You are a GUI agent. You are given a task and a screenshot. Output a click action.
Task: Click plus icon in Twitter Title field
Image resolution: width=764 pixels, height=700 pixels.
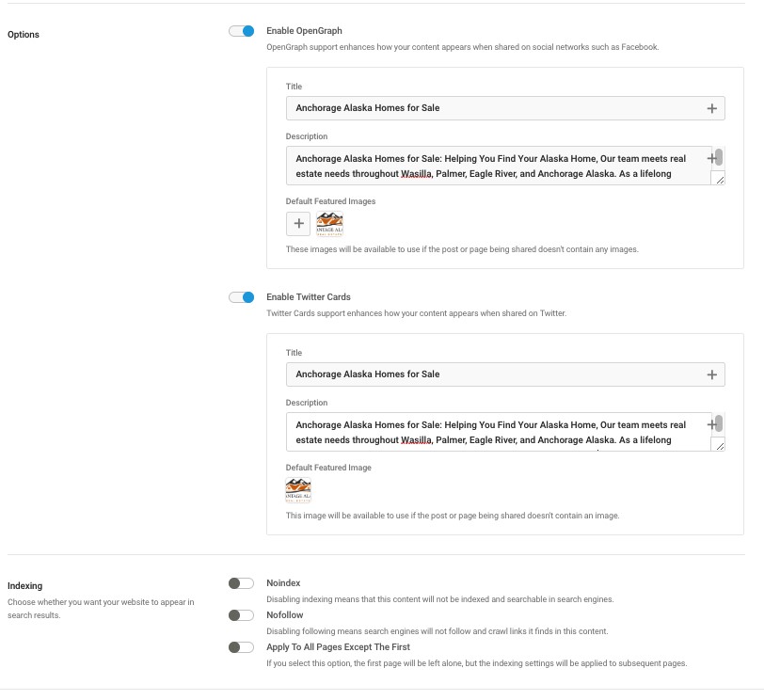(x=712, y=374)
